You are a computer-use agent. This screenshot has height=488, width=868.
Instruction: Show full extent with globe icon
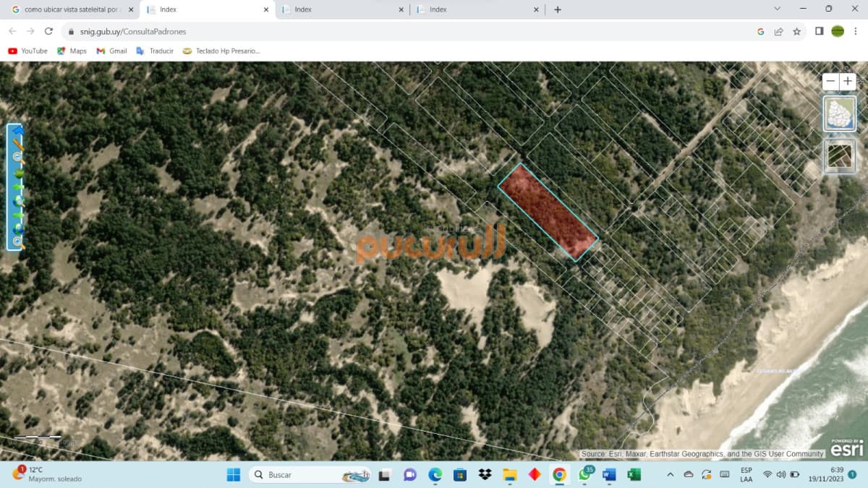(x=18, y=228)
